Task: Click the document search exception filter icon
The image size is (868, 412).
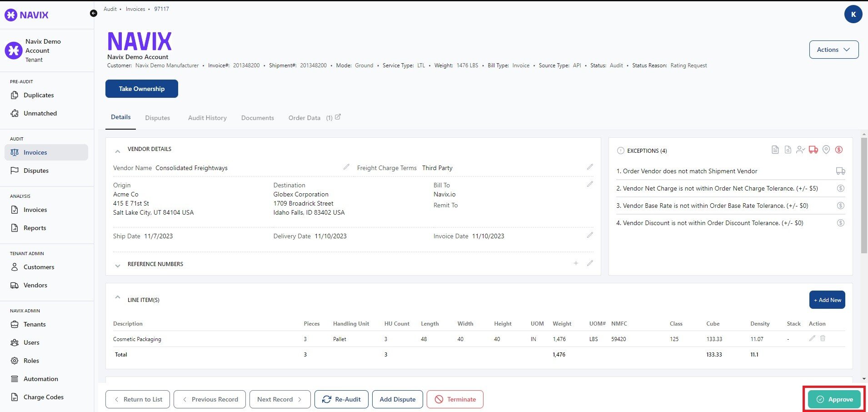Action: point(788,150)
